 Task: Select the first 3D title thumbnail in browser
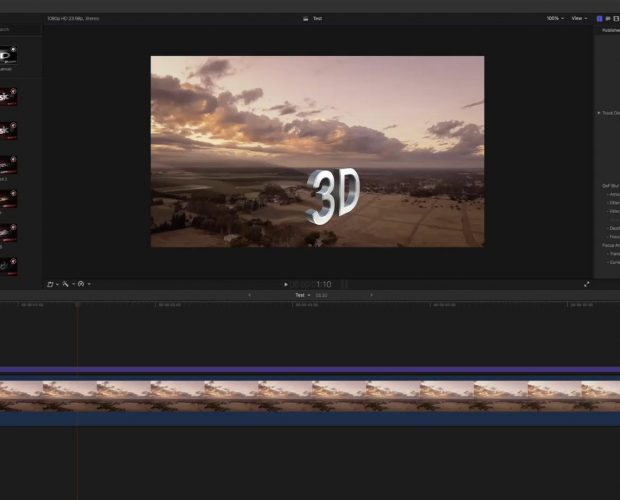8,56
